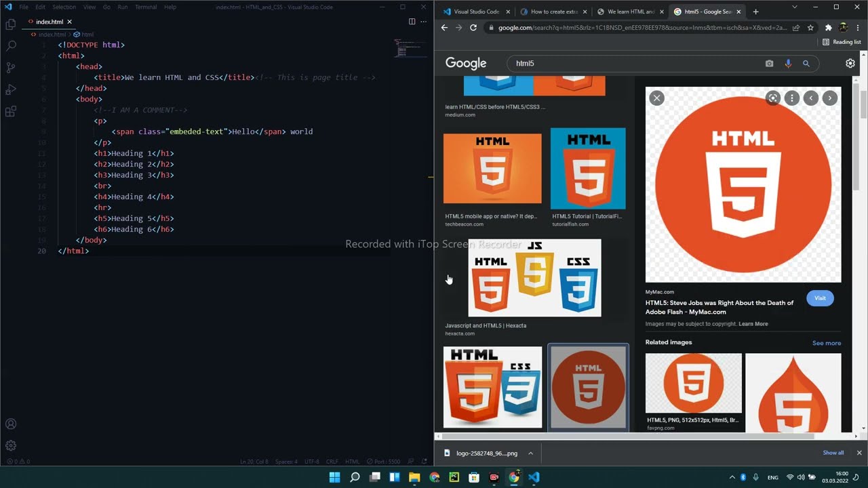Close the image preview panel
The height and width of the screenshot is (488, 868).
(x=656, y=98)
